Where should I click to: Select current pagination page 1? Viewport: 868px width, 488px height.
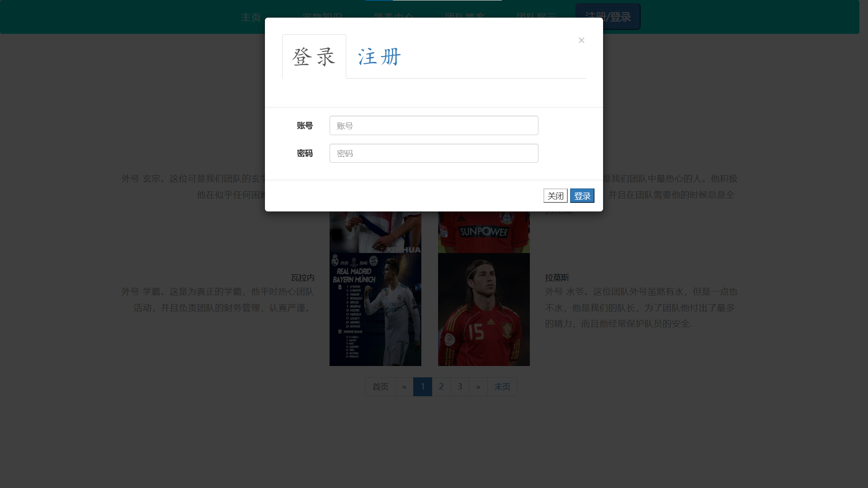(x=423, y=387)
